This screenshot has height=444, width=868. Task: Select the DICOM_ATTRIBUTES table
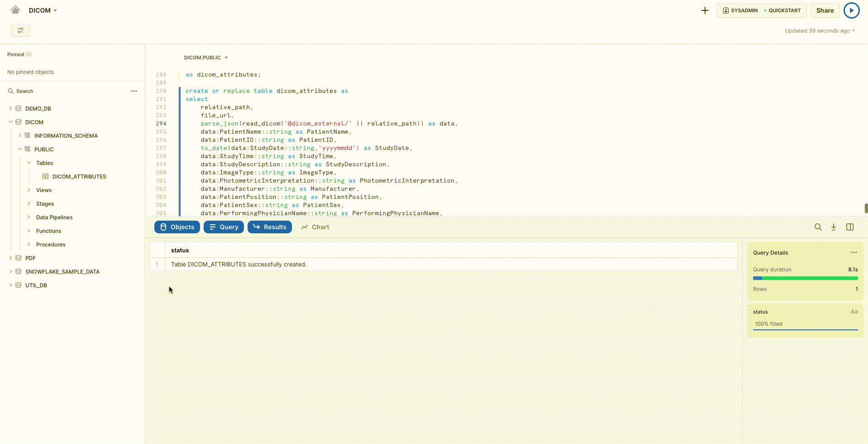pyautogui.click(x=79, y=176)
